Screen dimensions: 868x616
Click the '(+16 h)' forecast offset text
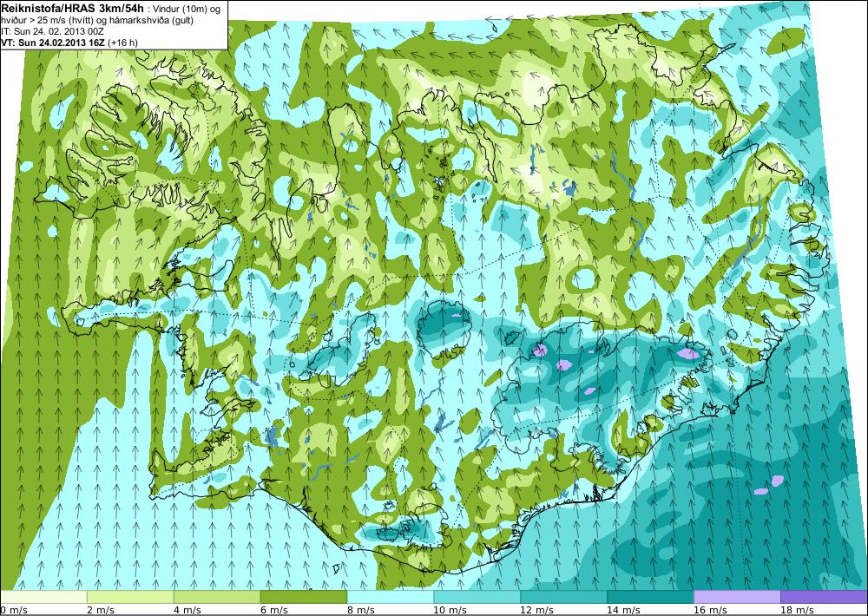pyautogui.click(x=123, y=43)
